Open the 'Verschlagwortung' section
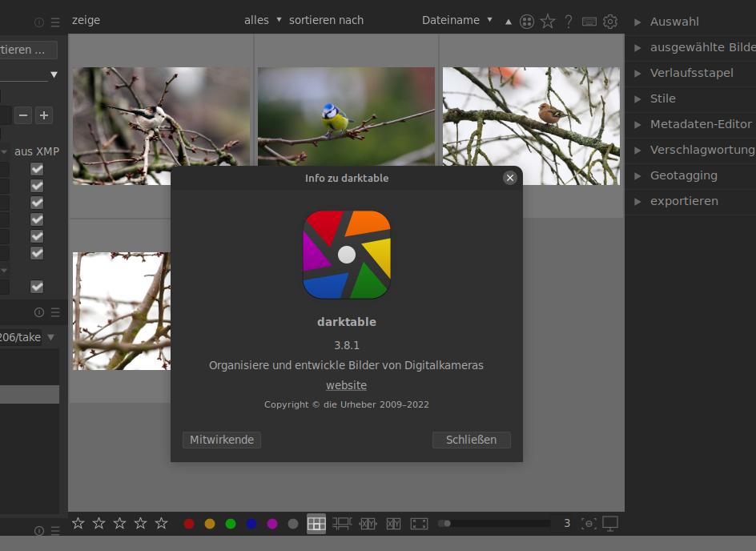The height and width of the screenshot is (551, 756). 702,150
